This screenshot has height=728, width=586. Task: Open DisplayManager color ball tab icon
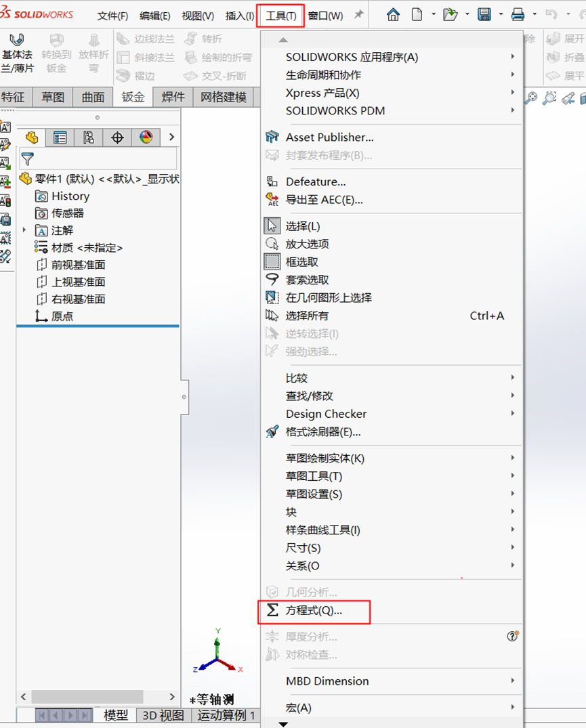click(x=146, y=137)
